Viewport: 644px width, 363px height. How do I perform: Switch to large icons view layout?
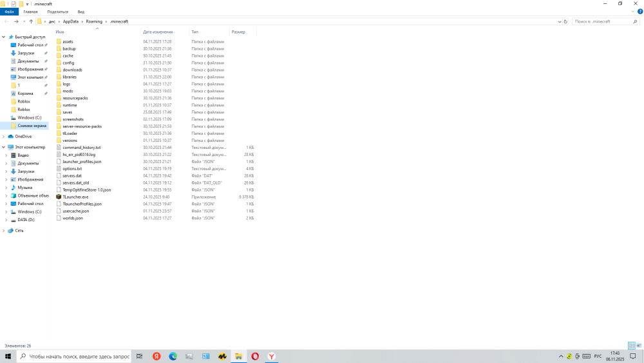point(639,346)
